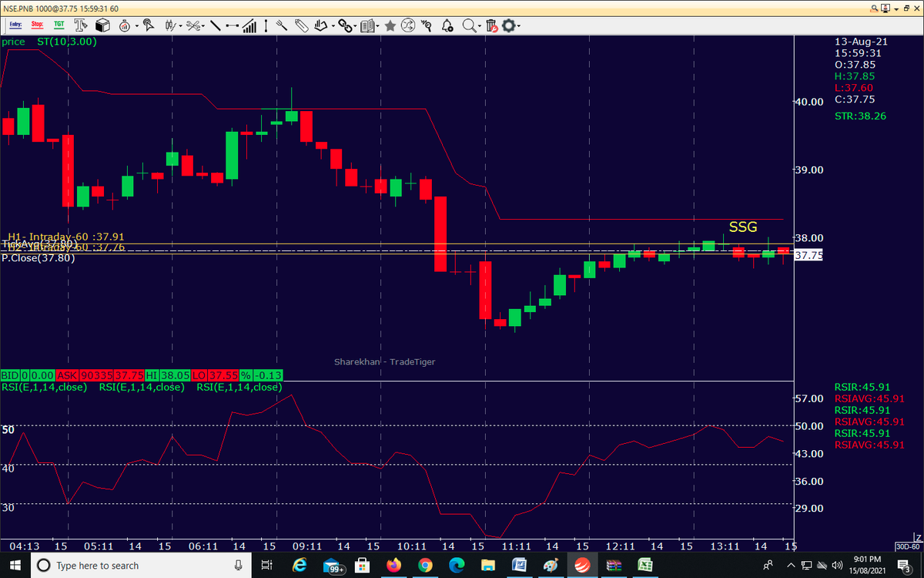Screen dimensions: 924x578
Task: Click the TGT target marker button
Action: tap(59, 25)
